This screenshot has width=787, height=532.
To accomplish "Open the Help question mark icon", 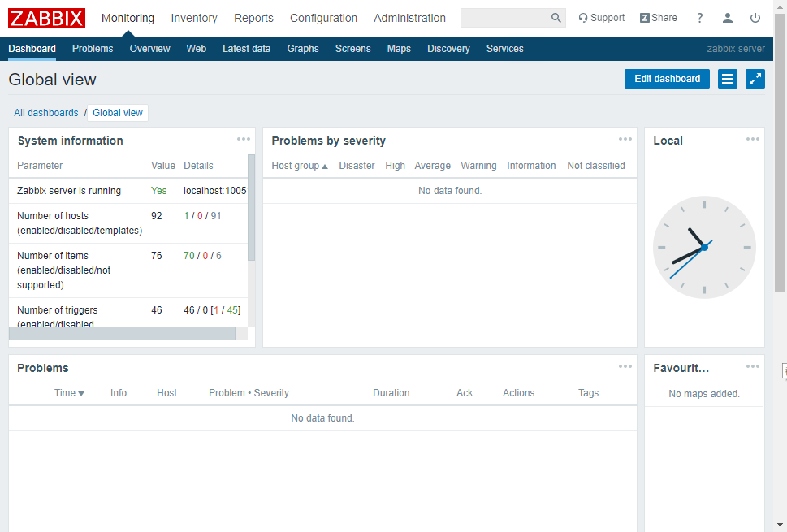I will pos(699,18).
